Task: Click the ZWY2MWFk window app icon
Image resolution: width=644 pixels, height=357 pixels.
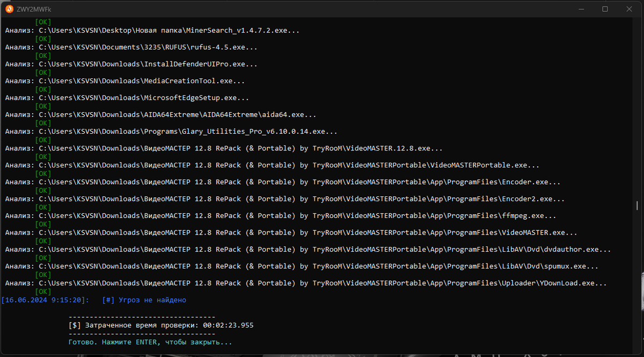Action: pos(9,9)
